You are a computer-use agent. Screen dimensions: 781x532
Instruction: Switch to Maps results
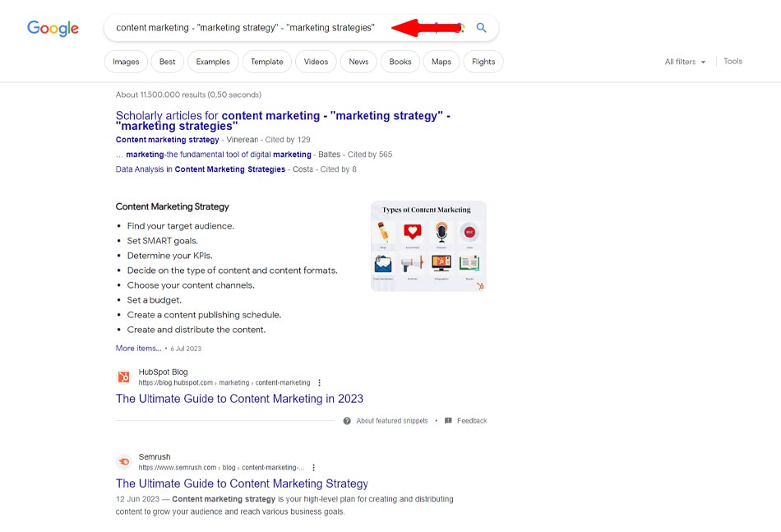point(441,62)
